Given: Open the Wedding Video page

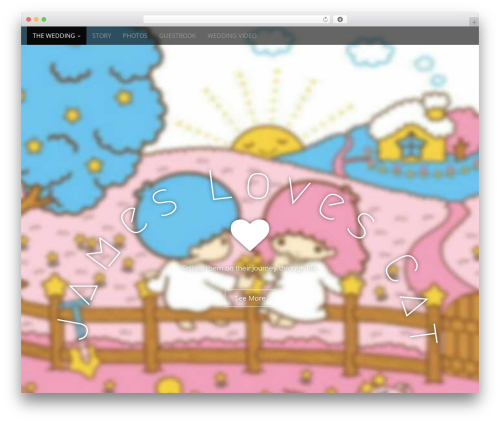Looking at the screenshot, I should pos(232,36).
